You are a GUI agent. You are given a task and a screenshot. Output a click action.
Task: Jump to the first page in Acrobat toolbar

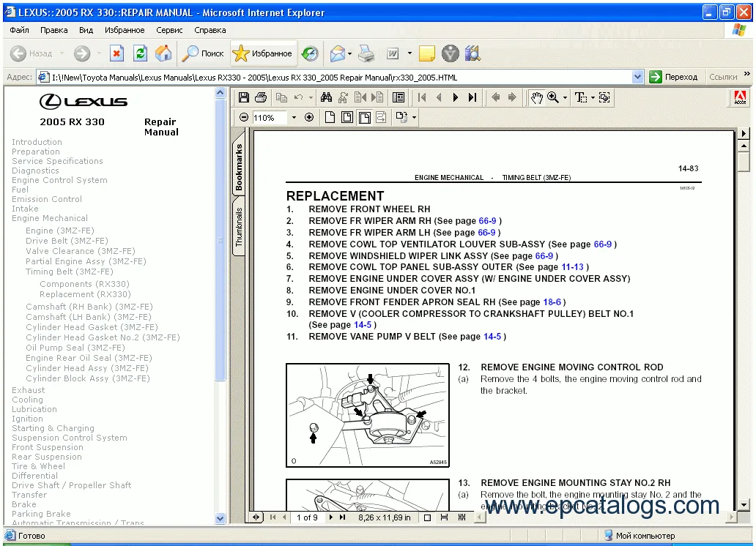[x=422, y=98]
